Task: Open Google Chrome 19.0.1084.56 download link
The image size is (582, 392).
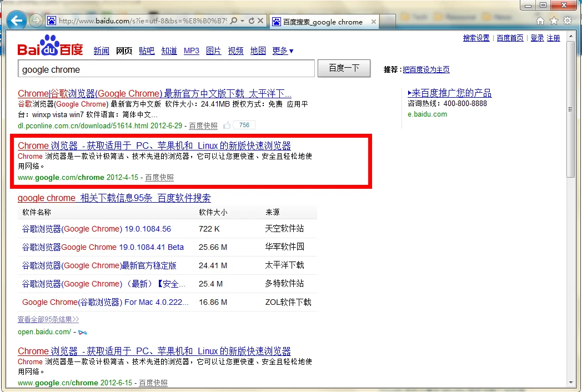Action: [x=97, y=229]
